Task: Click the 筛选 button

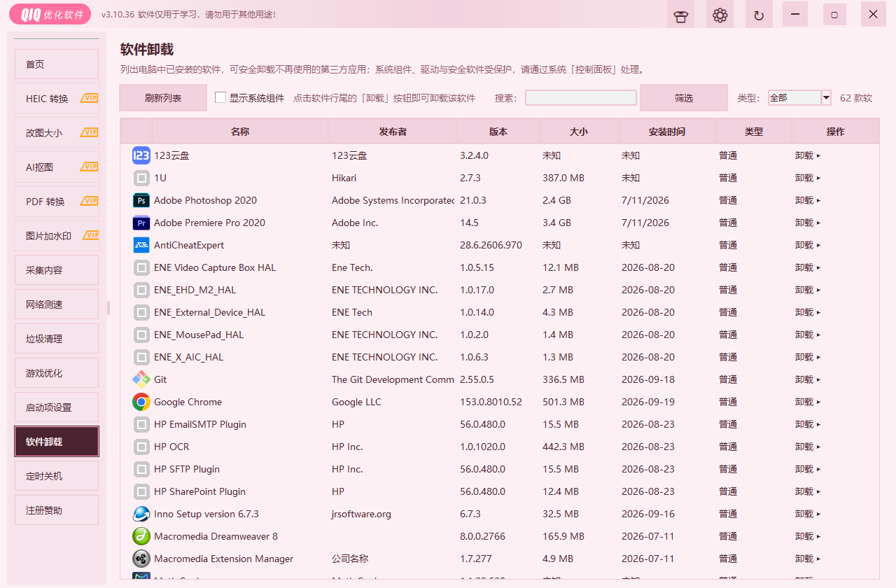Action: [684, 98]
